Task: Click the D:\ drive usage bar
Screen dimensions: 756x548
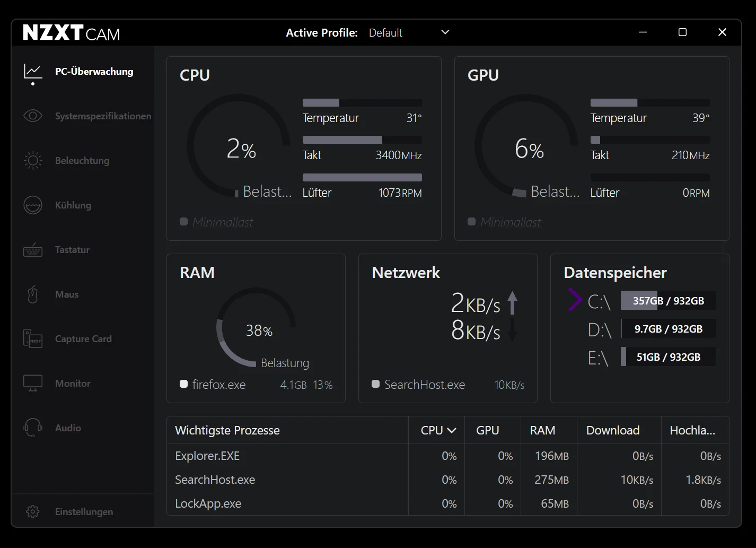Action: click(x=669, y=329)
